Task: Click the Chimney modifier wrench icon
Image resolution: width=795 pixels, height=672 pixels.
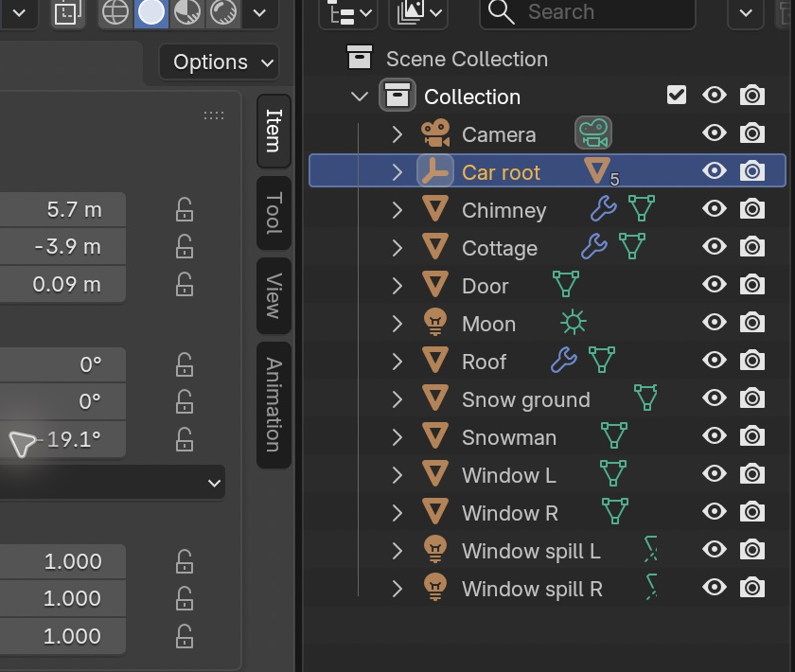Action: point(604,208)
